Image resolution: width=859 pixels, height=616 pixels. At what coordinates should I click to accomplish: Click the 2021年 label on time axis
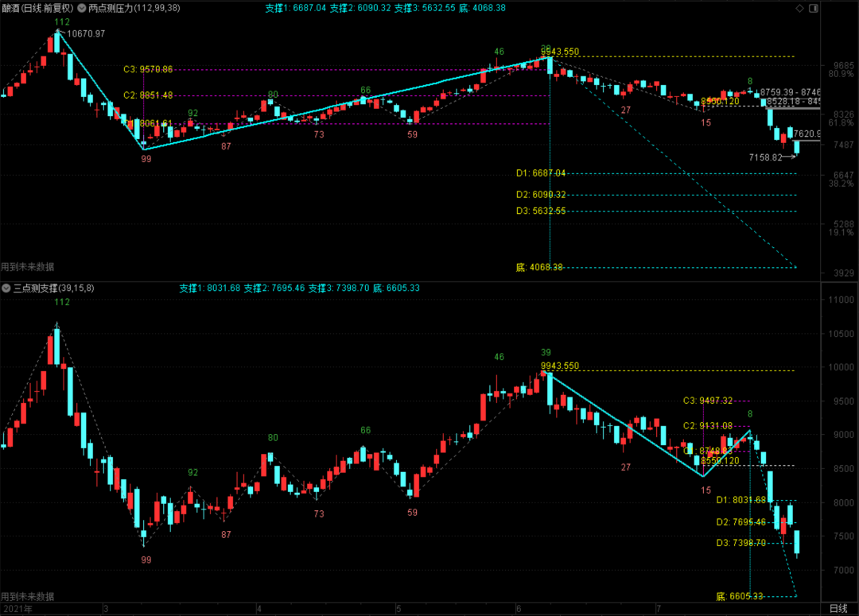point(18,609)
